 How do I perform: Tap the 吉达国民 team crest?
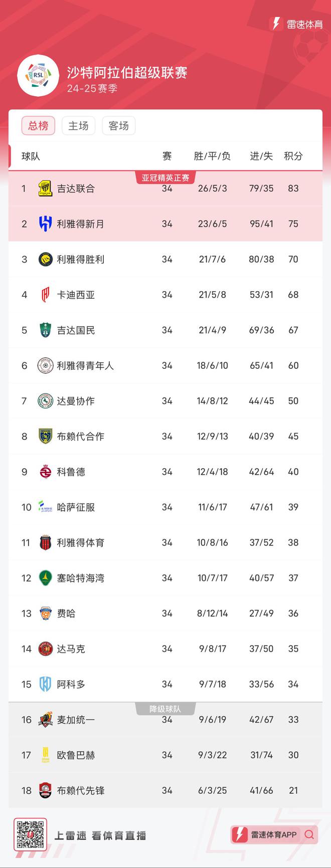pos(45,330)
